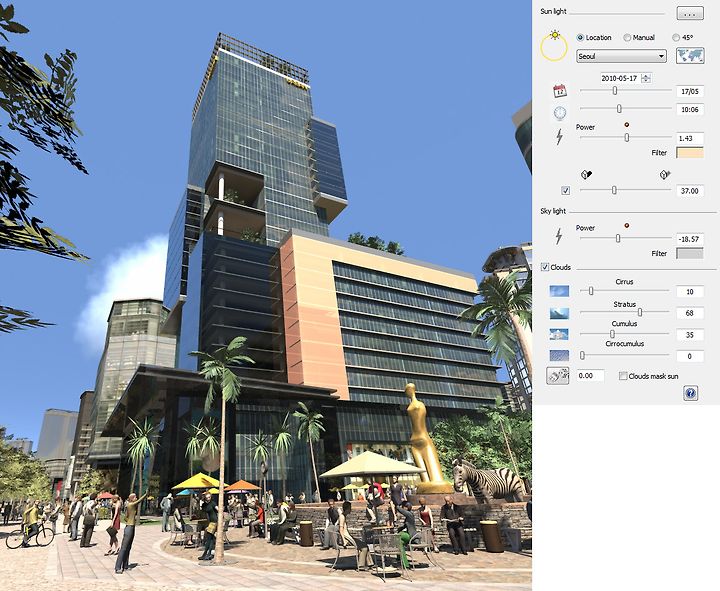Click the Cumulus slider handle
Screen dimensions: 720x591
point(612,334)
